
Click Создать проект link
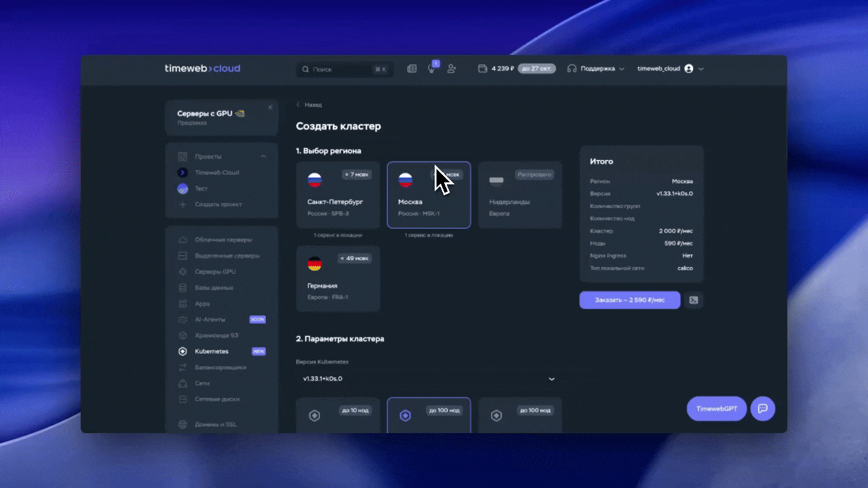[218, 204]
